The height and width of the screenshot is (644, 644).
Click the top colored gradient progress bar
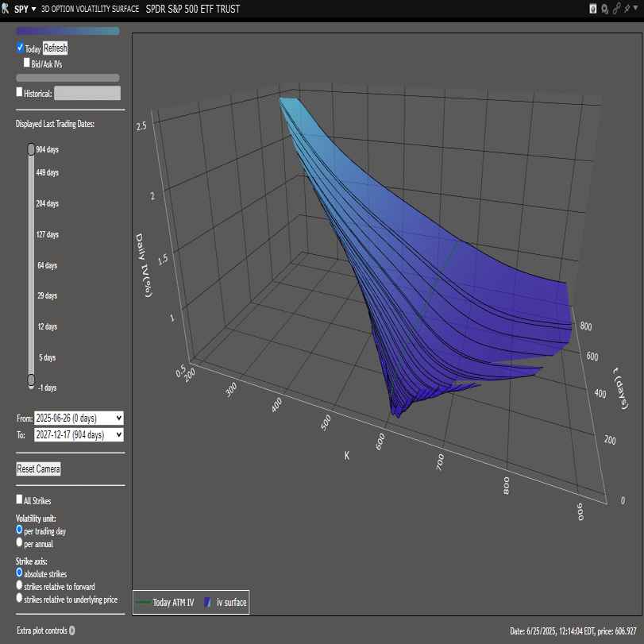coord(67,31)
